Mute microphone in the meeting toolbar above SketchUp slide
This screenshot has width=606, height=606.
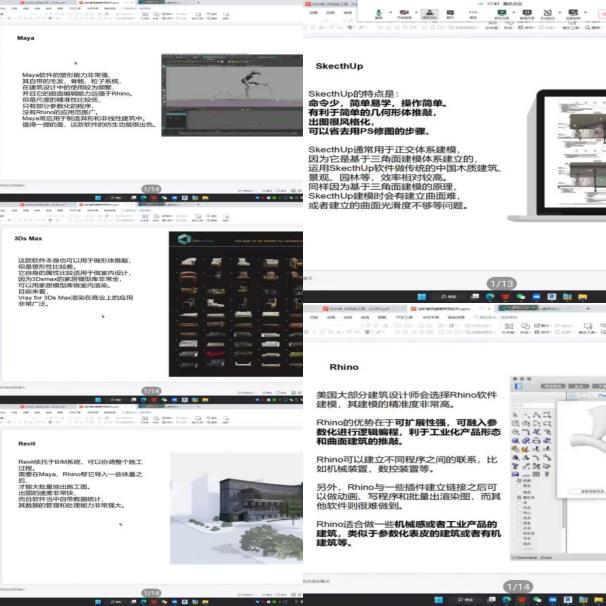(x=379, y=13)
